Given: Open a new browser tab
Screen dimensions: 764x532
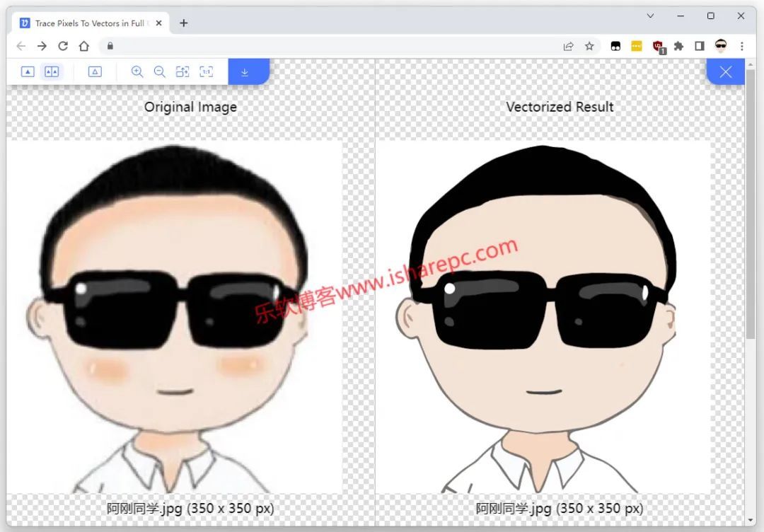Looking at the screenshot, I should click(x=184, y=23).
